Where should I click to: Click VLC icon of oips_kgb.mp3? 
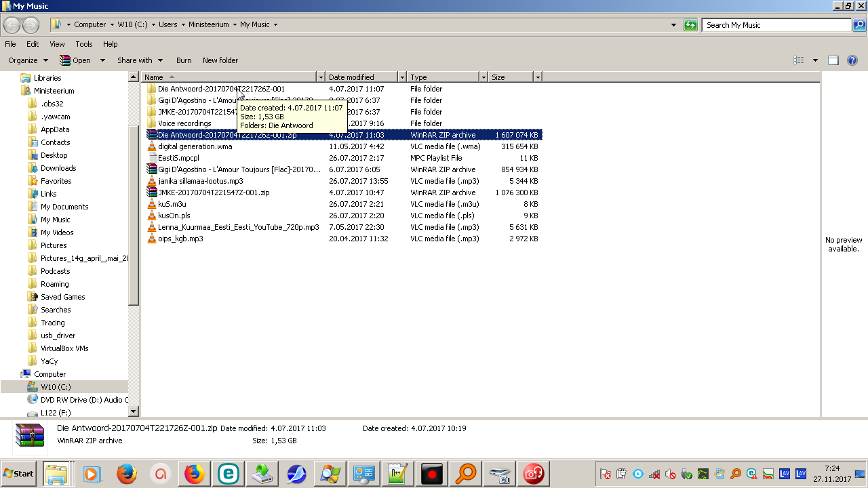[152, 239]
